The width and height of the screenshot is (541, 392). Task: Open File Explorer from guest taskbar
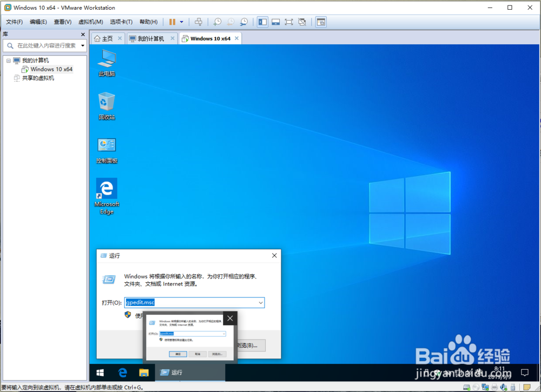pyautogui.click(x=144, y=373)
